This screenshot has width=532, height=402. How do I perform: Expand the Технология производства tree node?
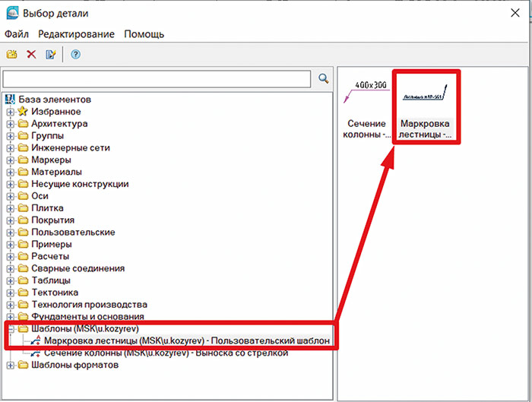point(10,305)
